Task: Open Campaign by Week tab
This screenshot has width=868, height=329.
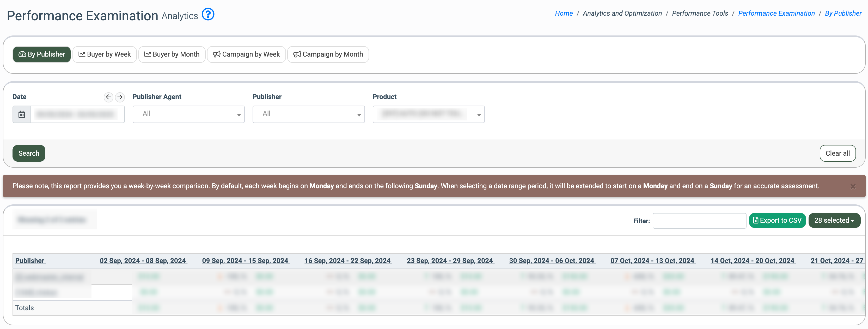Action: [246, 54]
